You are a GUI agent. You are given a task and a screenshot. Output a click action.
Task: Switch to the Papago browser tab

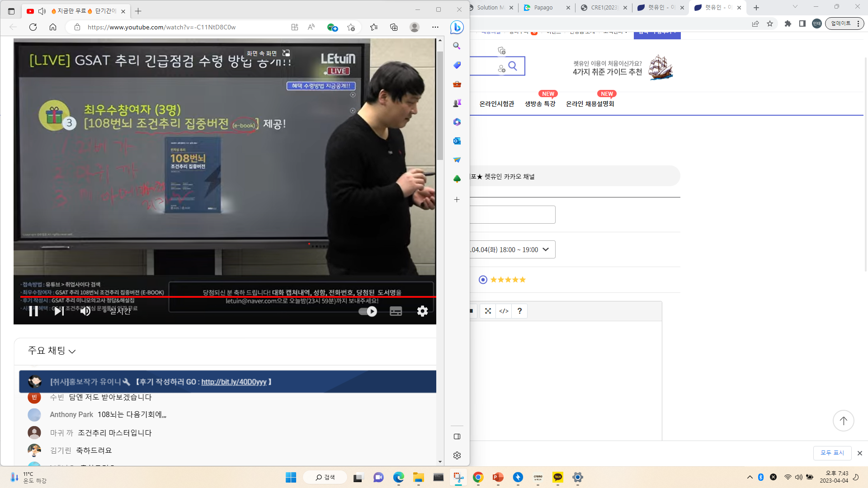(x=547, y=8)
